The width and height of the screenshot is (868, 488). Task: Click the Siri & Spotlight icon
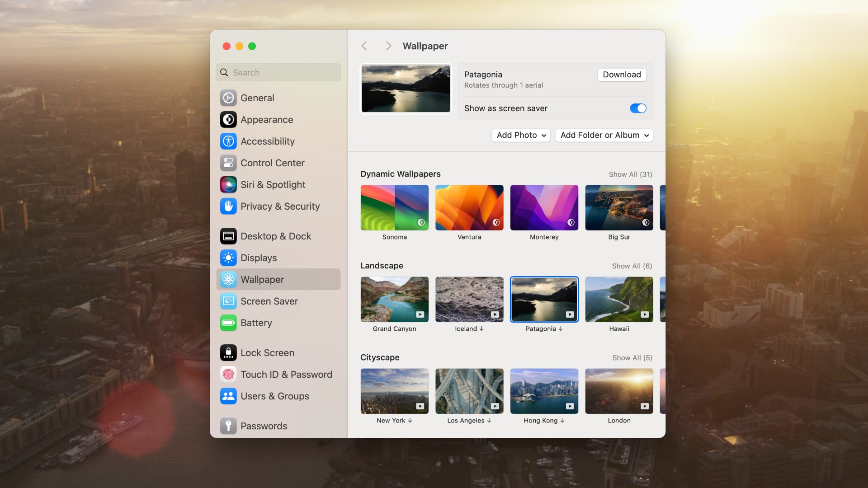[x=228, y=185]
